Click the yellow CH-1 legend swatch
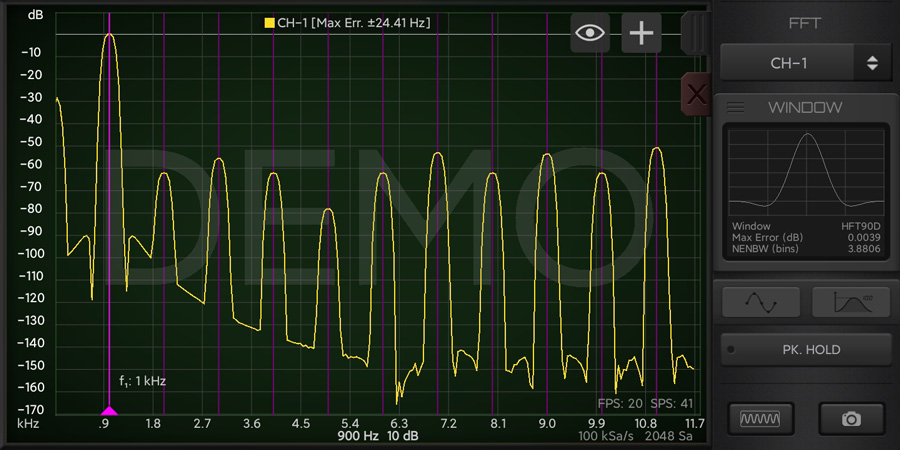The image size is (900, 450). pos(270,22)
